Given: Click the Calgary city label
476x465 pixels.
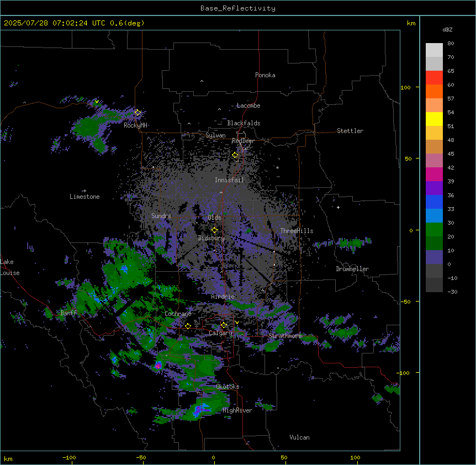Looking at the screenshot, I should pos(220,333).
